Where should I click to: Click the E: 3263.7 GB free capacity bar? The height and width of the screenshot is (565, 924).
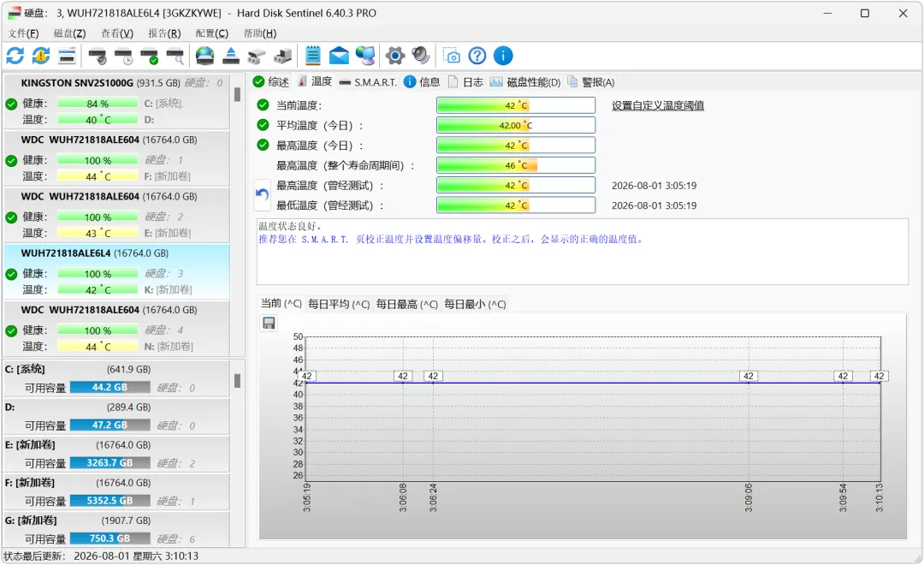[110, 463]
